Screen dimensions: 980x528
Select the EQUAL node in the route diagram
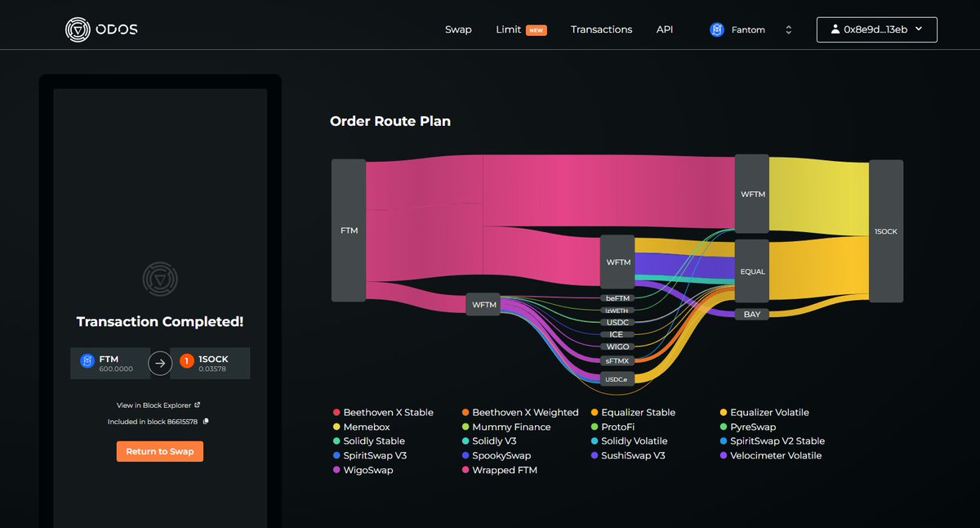tap(752, 271)
